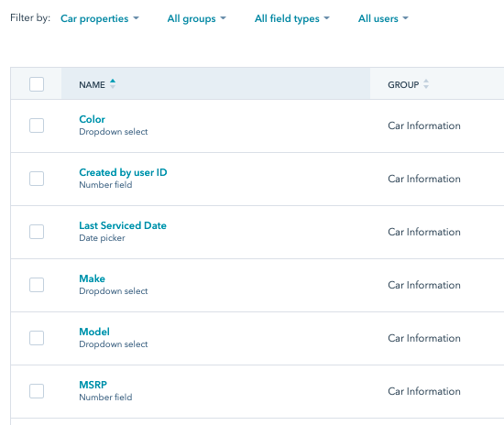Open the Make property link
The image size is (504, 425).
92,278
